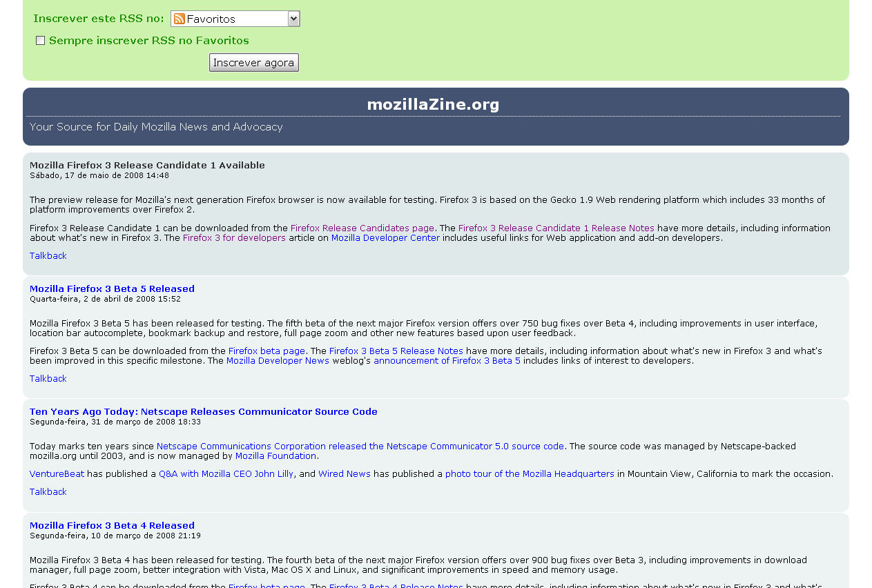
Task: Open photo tour of the Mozilla Headquarters
Action: point(530,474)
